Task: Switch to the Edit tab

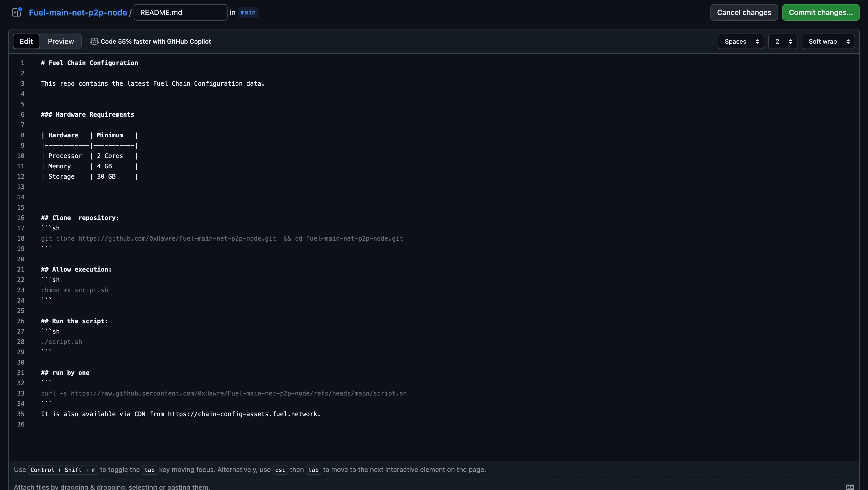Action: click(26, 41)
